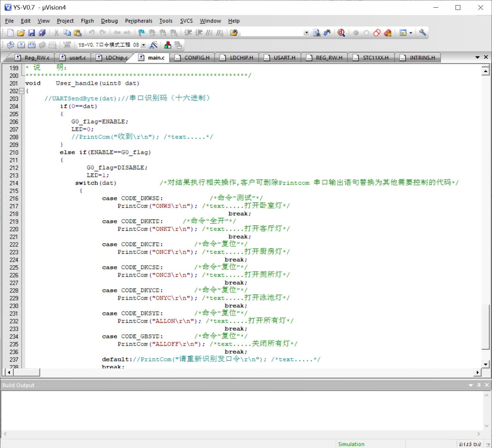
Task: Click the Translate current file icon
Action: [11, 45]
